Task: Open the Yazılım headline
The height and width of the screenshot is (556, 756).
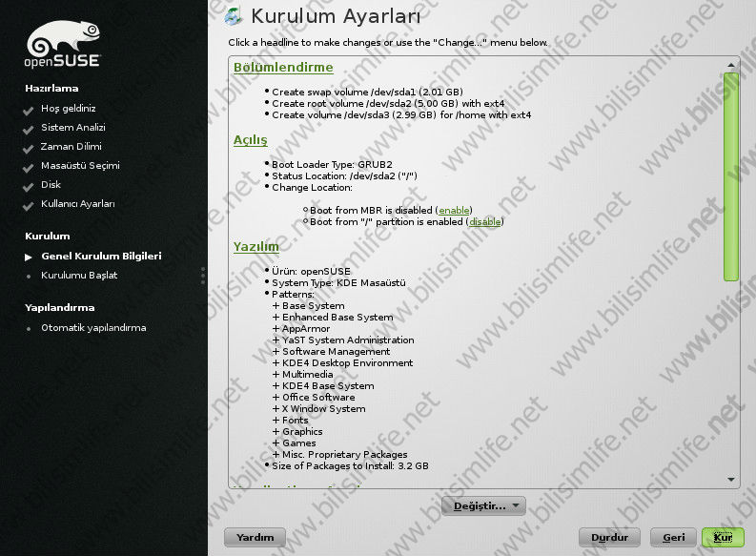Action: (256, 246)
